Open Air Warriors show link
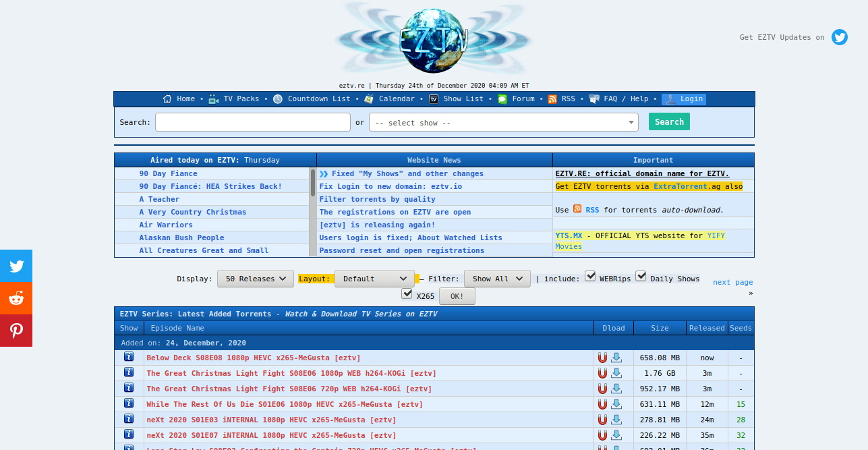 pyautogui.click(x=166, y=225)
